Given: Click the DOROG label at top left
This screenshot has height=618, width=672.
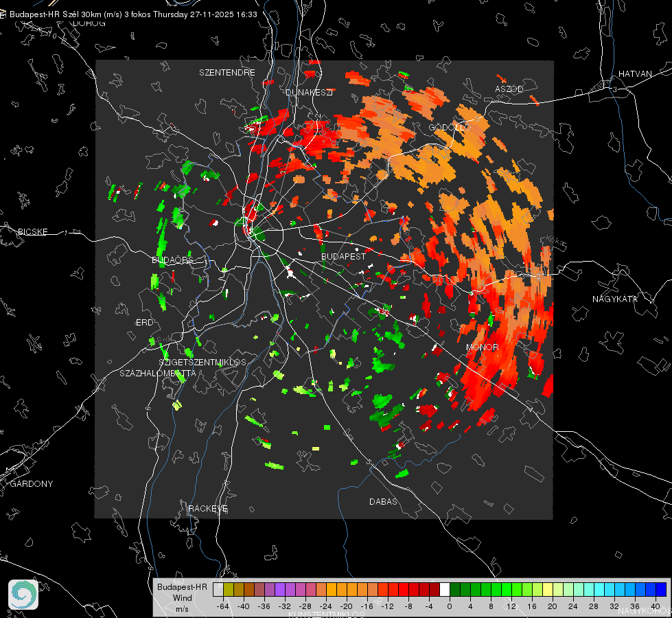Looking at the screenshot, I should tap(89, 23).
